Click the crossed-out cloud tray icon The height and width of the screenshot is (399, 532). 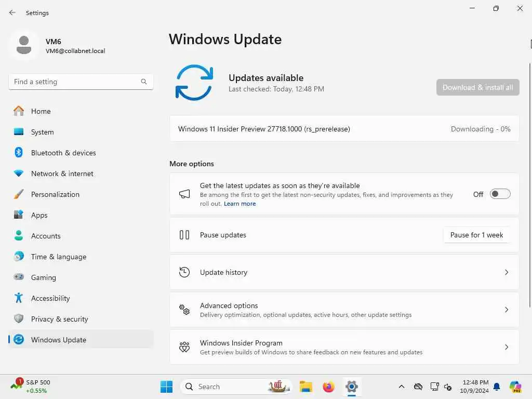pos(418,387)
